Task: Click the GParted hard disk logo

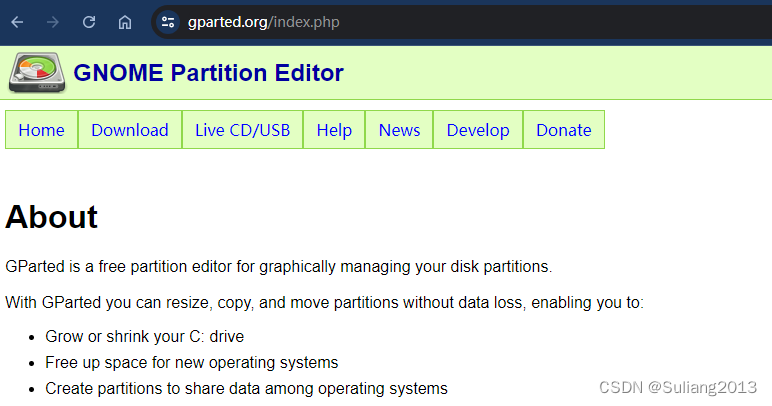Action: [37, 73]
